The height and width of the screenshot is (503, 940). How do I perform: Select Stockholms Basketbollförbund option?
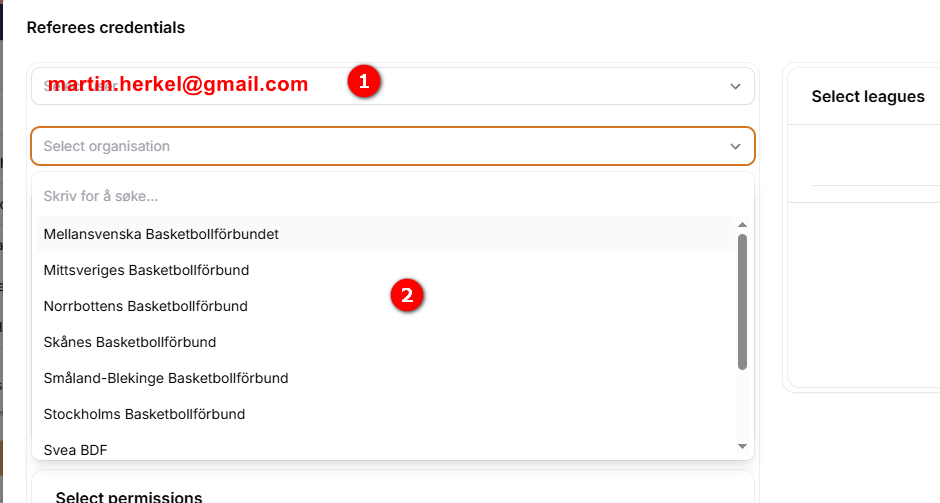pyautogui.click(x=144, y=414)
